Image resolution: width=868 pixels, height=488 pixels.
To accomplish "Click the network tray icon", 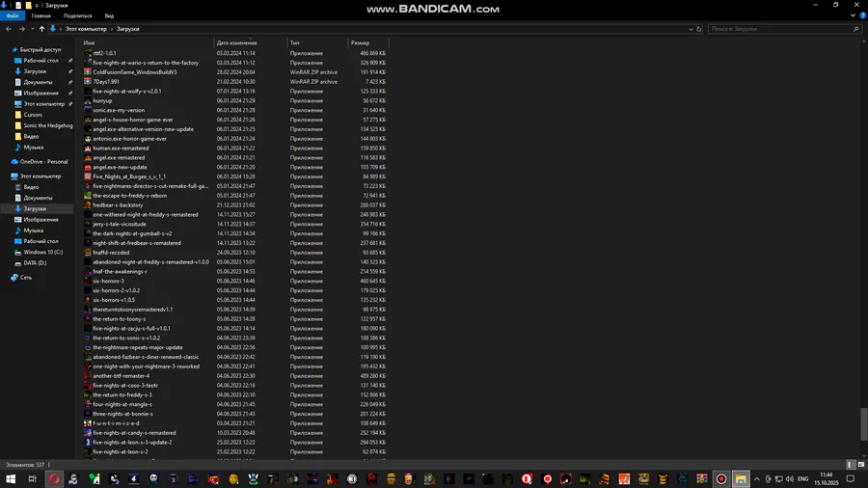I will point(778,479).
